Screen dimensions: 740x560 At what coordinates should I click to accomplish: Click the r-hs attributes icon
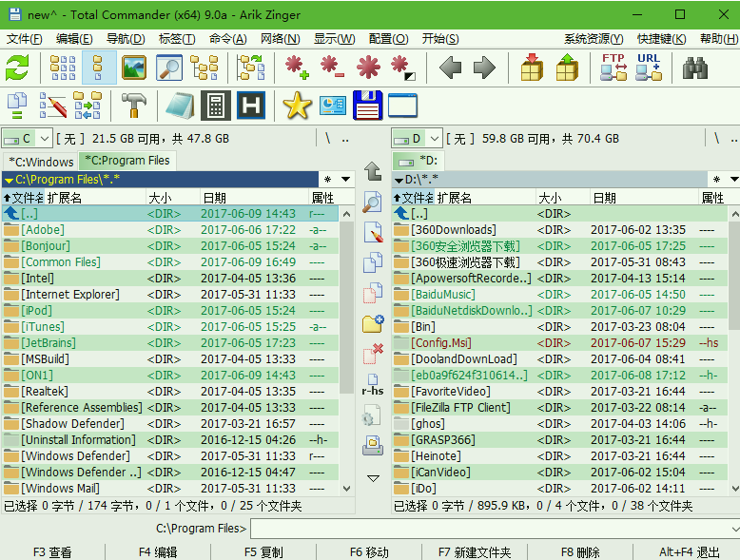pos(373,385)
